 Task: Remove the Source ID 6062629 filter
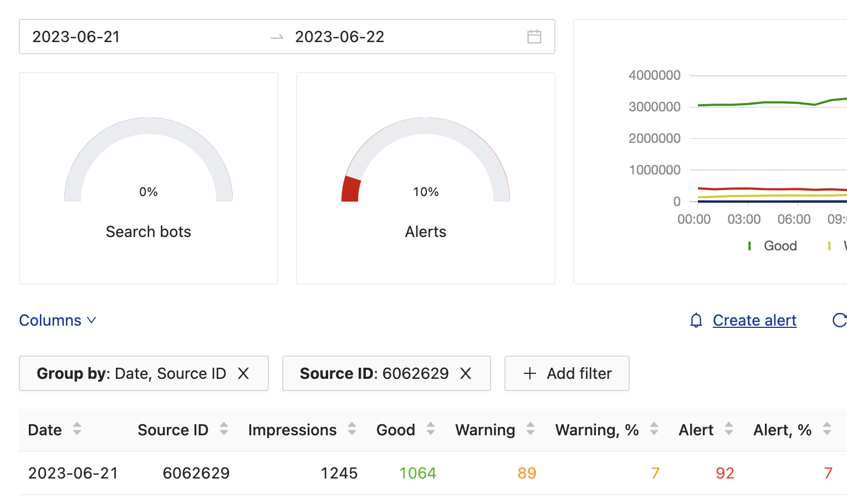(466, 373)
